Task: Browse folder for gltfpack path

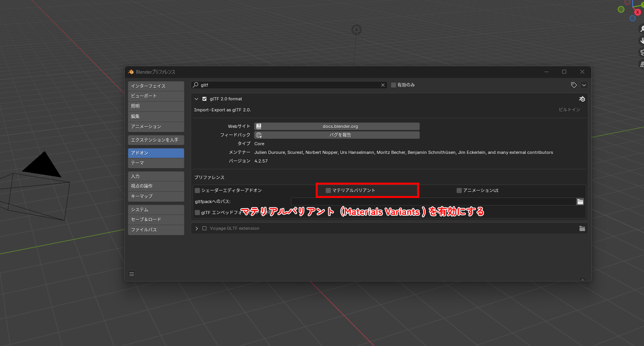Action: pos(580,202)
